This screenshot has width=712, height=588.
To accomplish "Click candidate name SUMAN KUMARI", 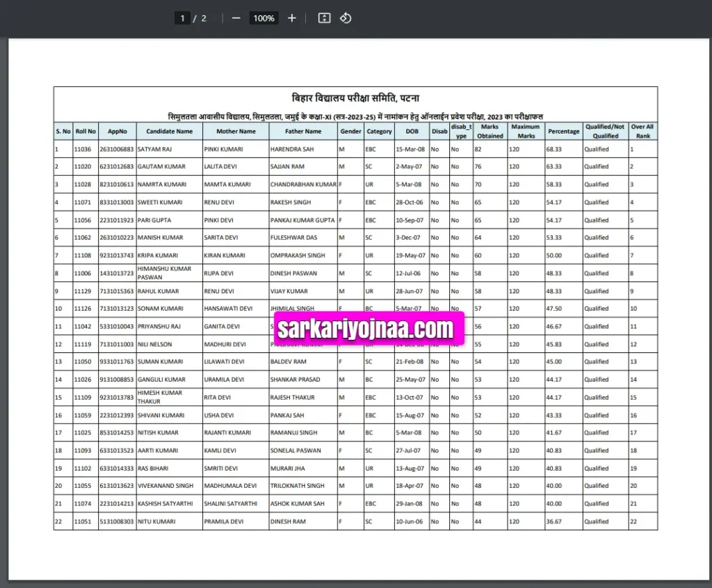I will click(x=161, y=361).
